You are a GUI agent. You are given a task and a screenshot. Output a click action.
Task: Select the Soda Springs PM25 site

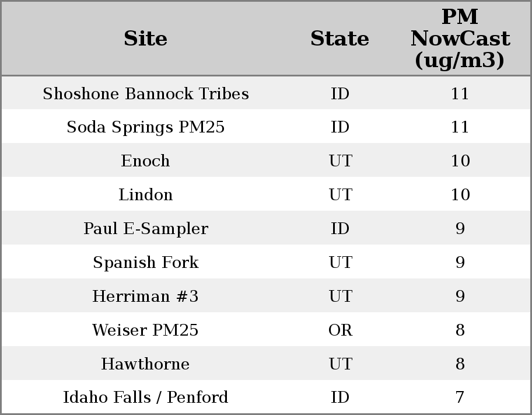(145, 127)
